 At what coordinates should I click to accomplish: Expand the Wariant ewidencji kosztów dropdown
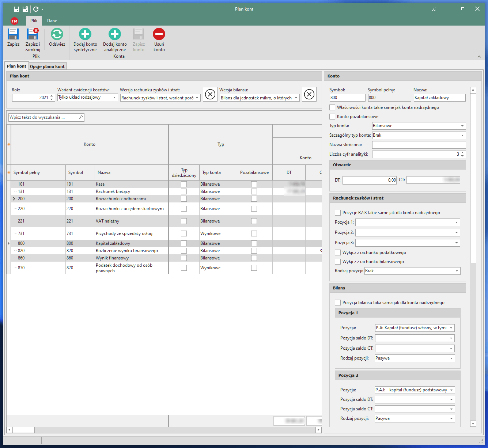(114, 98)
